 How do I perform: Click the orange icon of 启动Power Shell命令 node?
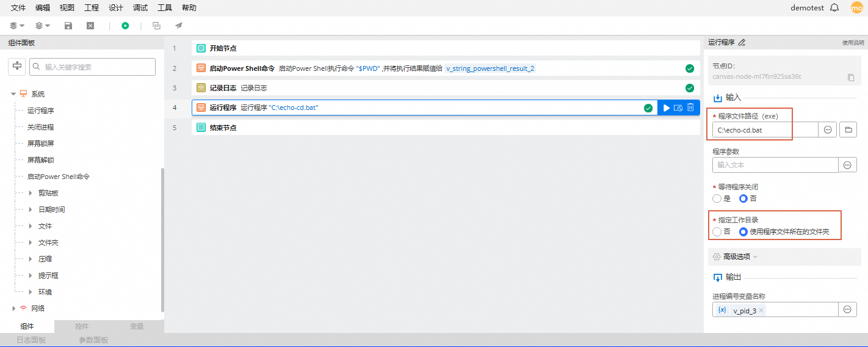coord(201,68)
